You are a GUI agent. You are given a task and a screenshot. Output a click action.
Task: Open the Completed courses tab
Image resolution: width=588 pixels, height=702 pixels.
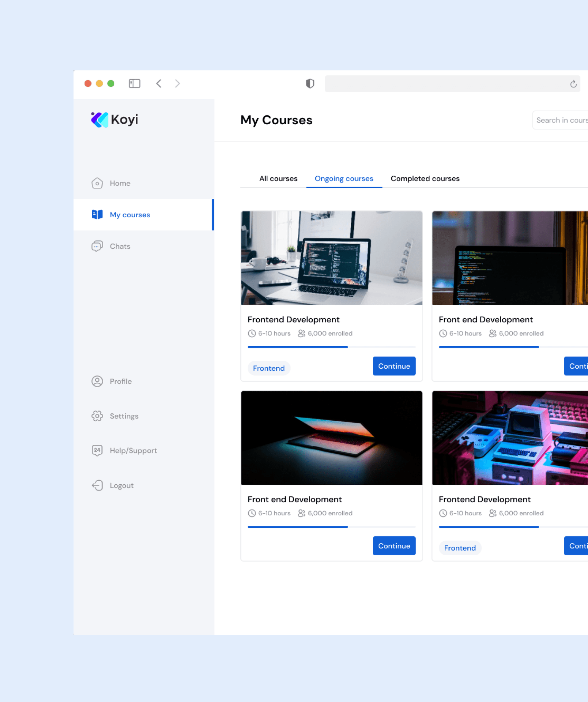(x=425, y=178)
